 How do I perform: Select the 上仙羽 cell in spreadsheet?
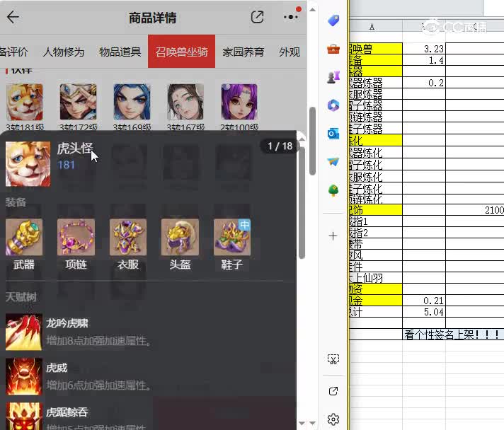click(375, 278)
